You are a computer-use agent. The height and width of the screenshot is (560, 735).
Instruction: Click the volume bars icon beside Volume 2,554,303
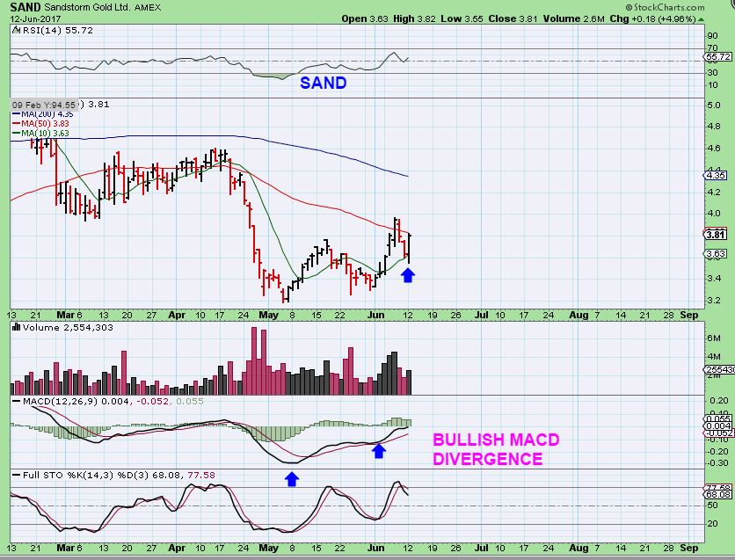coord(17,327)
